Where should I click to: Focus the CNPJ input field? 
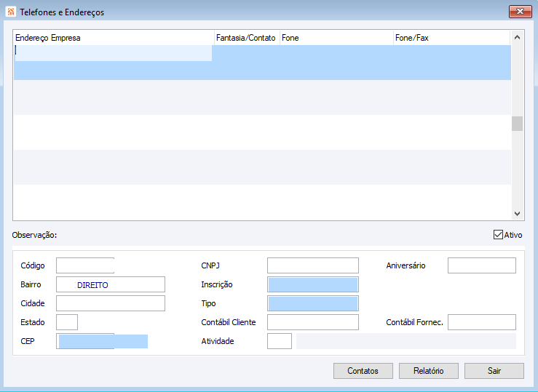click(313, 265)
